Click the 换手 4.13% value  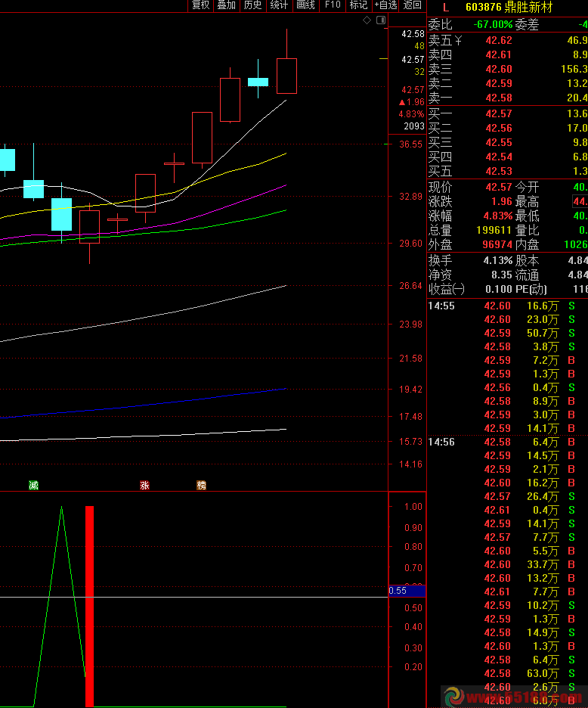pos(498,261)
